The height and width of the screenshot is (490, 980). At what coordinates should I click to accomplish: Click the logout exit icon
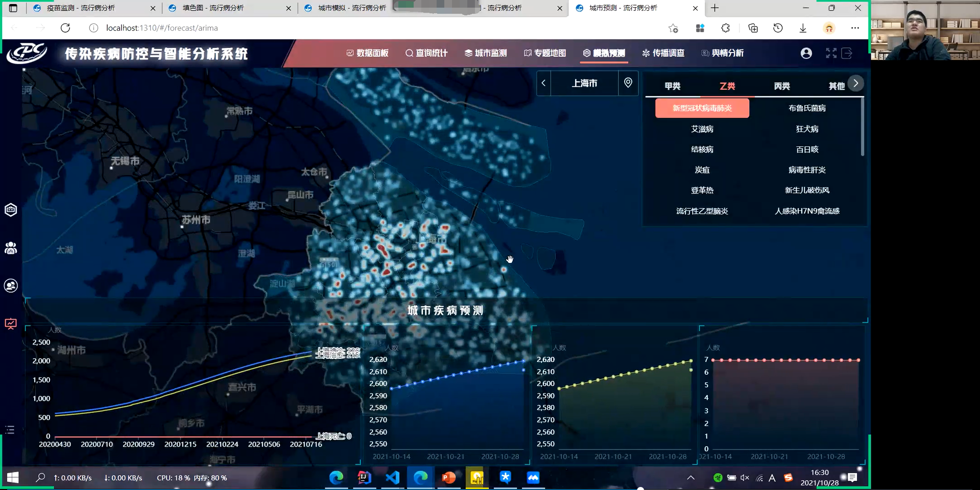click(847, 53)
